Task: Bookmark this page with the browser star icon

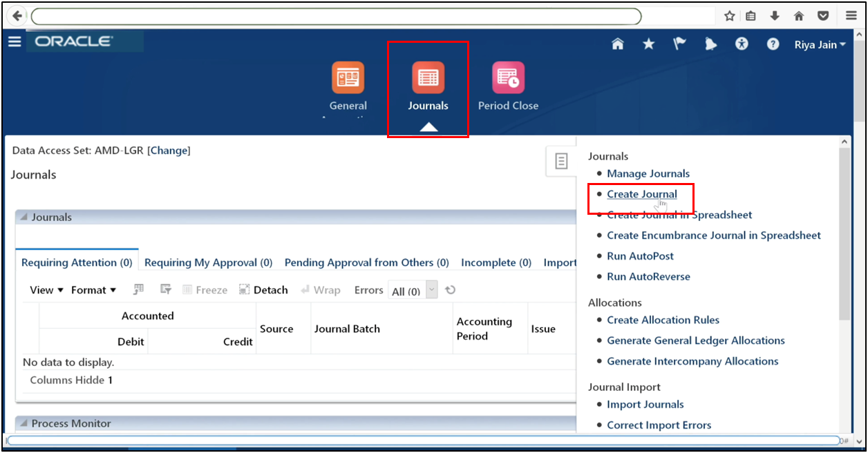Action: coord(729,15)
